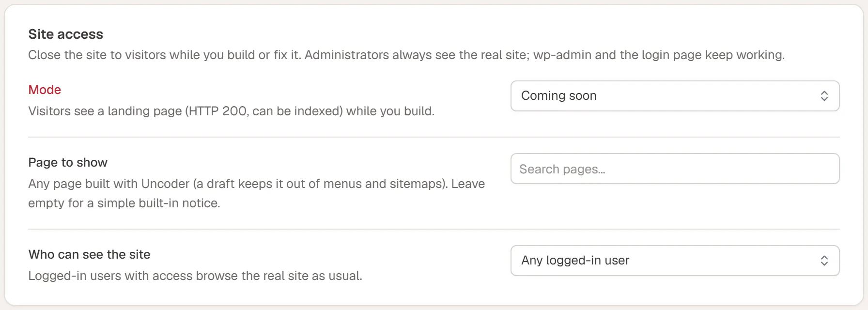868x310 pixels.
Task: Click the Visitors see a landing page description
Action: pyautogui.click(x=232, y=111)
